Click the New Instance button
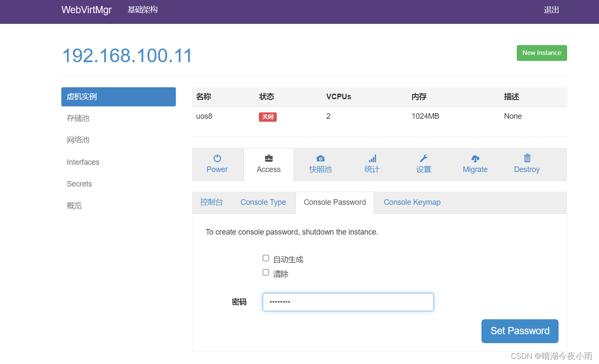Screen dimensions: 599x364 (x=542, y=53)
